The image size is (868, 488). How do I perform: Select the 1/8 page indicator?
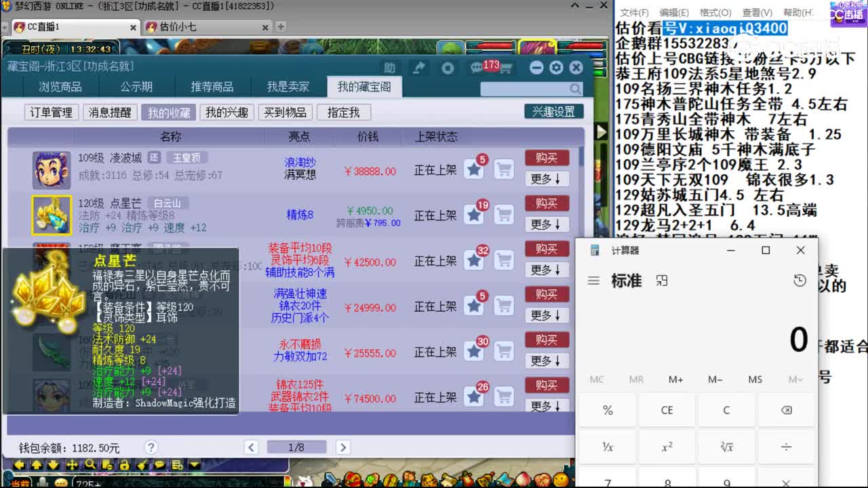tap(296, 447)
